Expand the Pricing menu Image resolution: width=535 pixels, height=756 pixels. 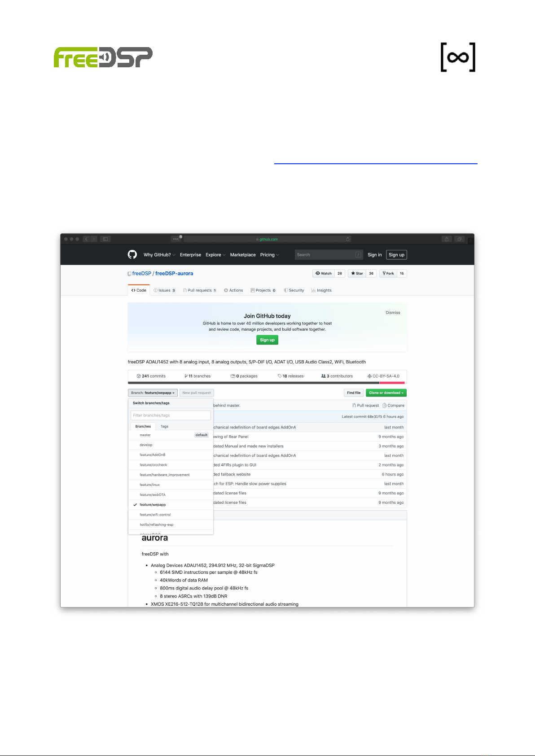tap(270, 255)
